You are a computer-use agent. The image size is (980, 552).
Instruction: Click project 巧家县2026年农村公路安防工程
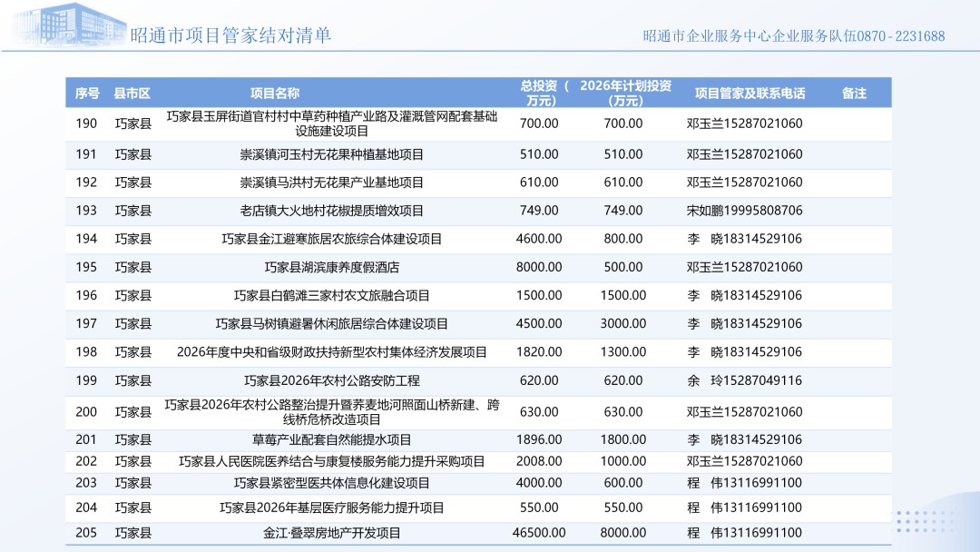coord(332,380)
